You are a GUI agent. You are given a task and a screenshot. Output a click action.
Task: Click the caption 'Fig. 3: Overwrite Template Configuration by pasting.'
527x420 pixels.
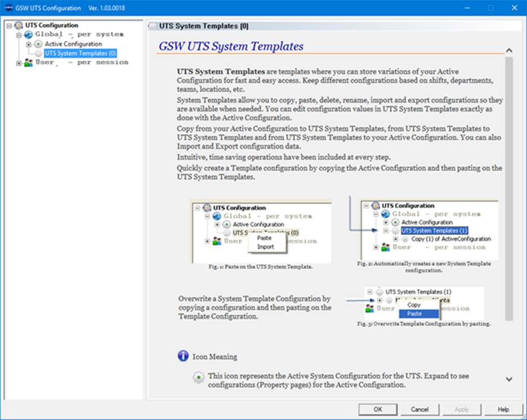pyautogui.click(x=424, y=324)
